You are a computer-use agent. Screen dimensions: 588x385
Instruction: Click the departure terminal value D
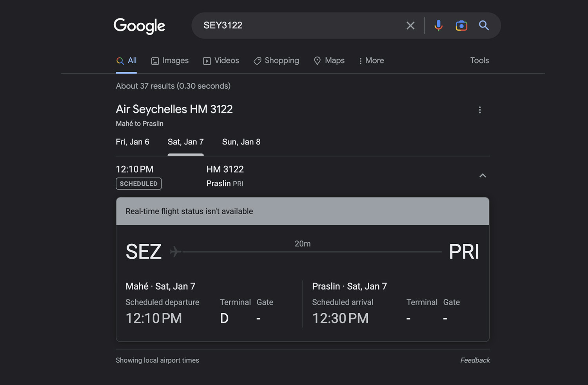pyautogui.click(x=224, y=318)
